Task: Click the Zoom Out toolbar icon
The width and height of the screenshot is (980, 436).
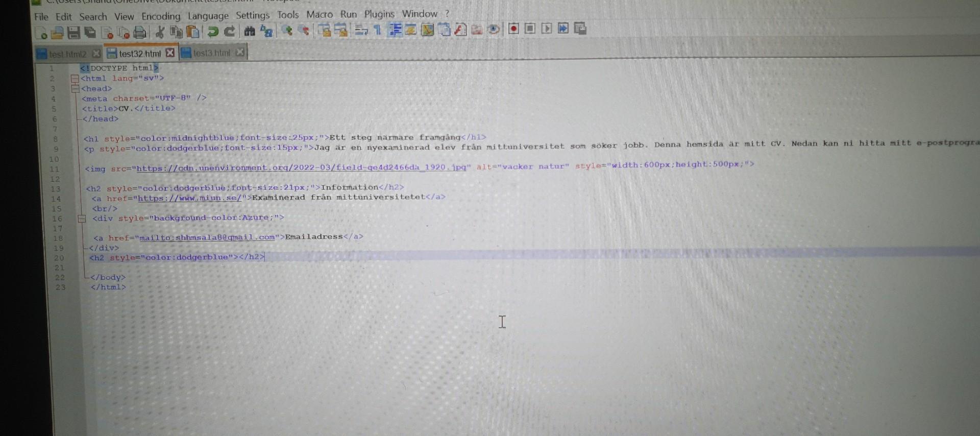Action: (x=304, y=31)
